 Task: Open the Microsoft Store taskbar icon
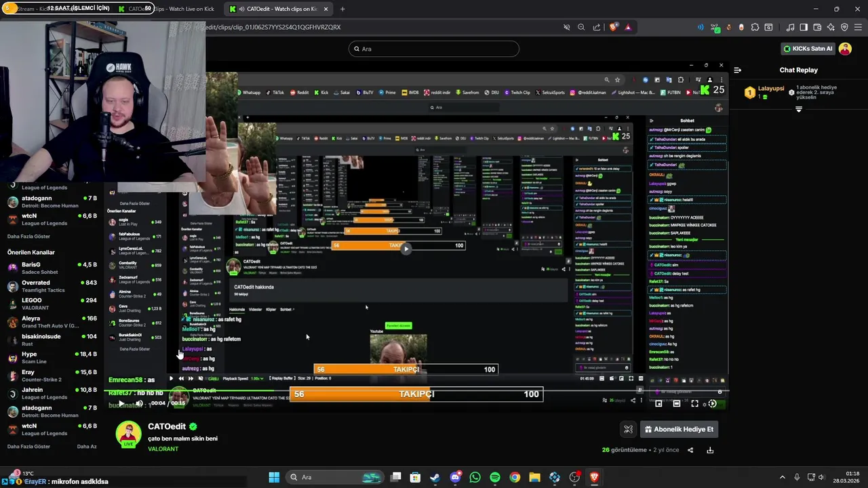(x=415, y=477)
